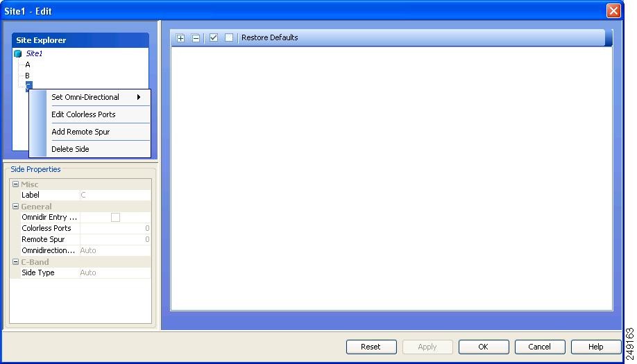Click the Help button

(x=596, y=347)
